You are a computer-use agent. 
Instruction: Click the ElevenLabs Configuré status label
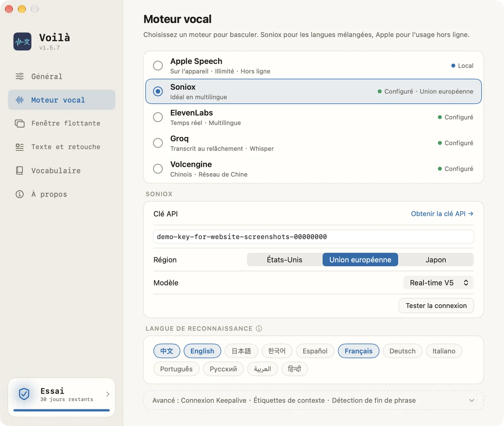coord(455,117)
